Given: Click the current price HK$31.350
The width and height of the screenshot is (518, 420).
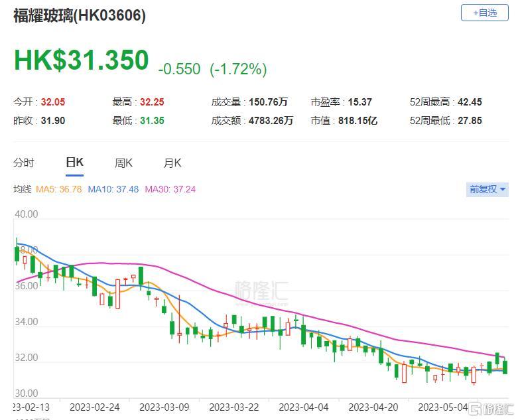Looking at the screenshot, I should pos(82,60).
